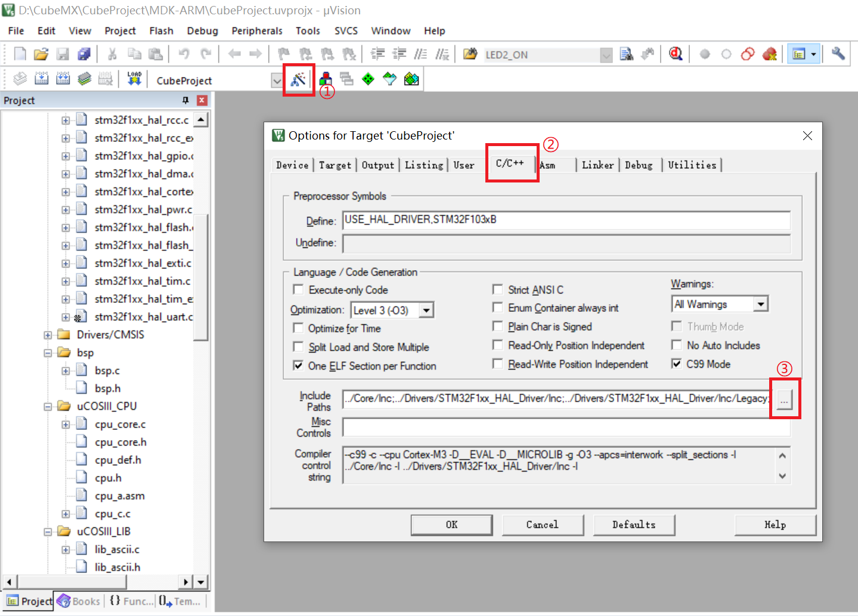Open LED2_ON find combo dropdown
858x616 pixels.
pyautogui.click(x=606, y=55)
